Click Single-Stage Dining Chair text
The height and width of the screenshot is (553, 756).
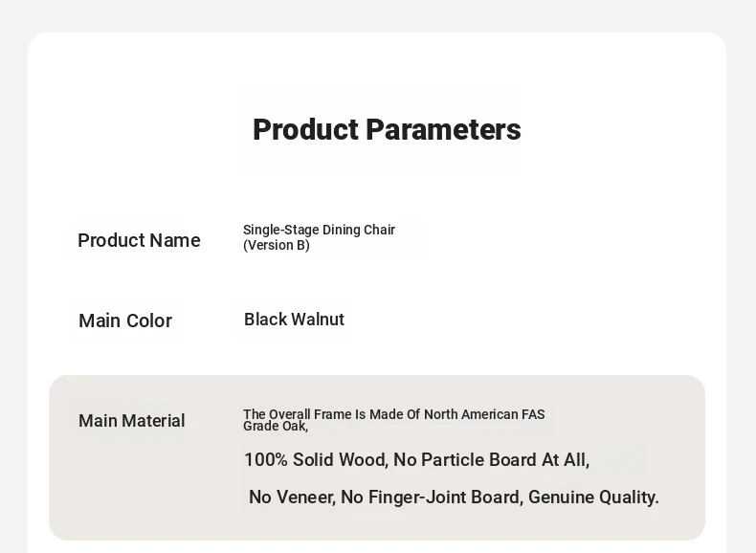tap(319, 230)
